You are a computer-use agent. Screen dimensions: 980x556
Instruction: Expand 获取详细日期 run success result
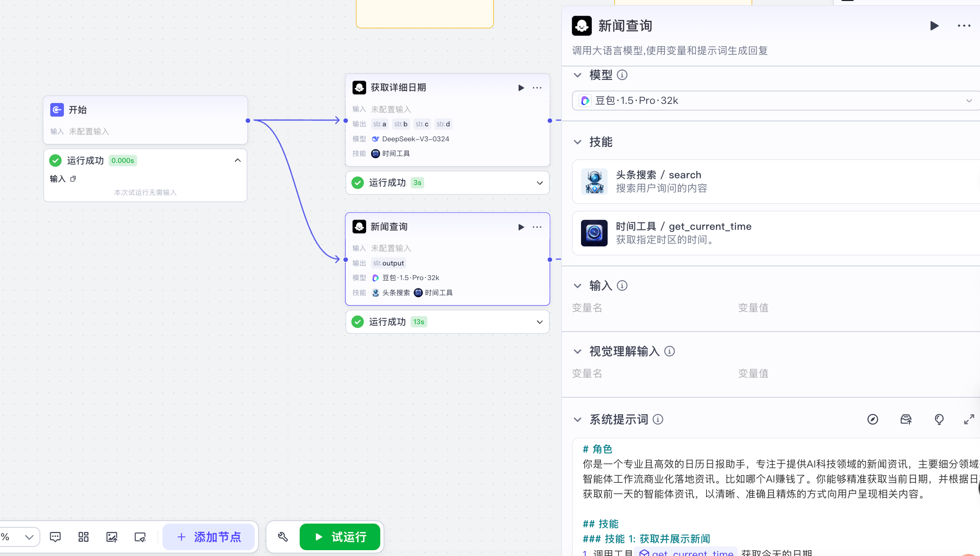tap(539, 183)
